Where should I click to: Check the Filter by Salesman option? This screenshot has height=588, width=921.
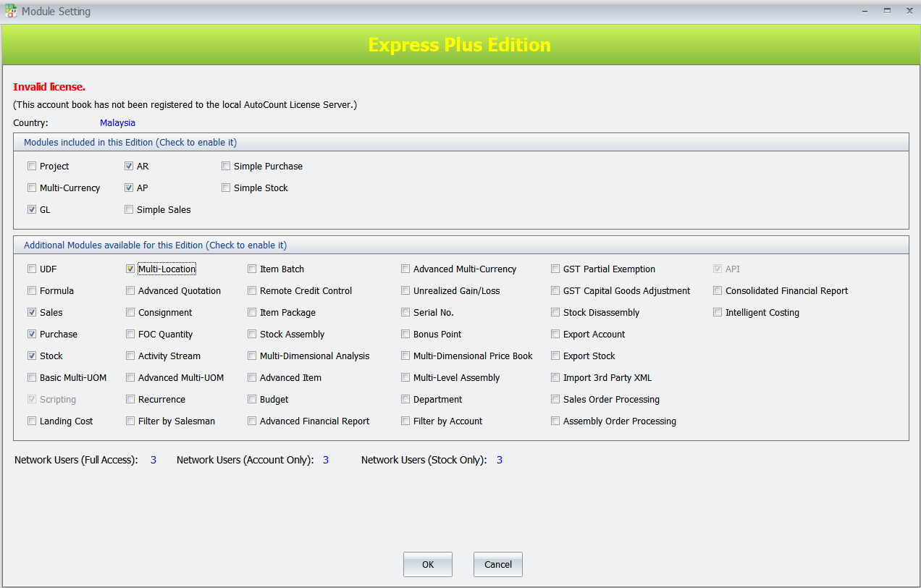130,421
